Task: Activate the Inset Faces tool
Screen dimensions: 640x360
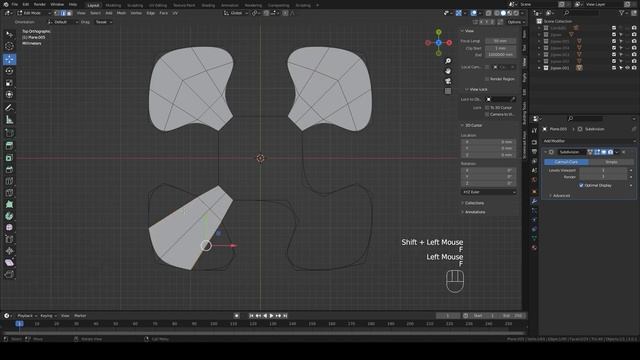Action: [9, 158]
